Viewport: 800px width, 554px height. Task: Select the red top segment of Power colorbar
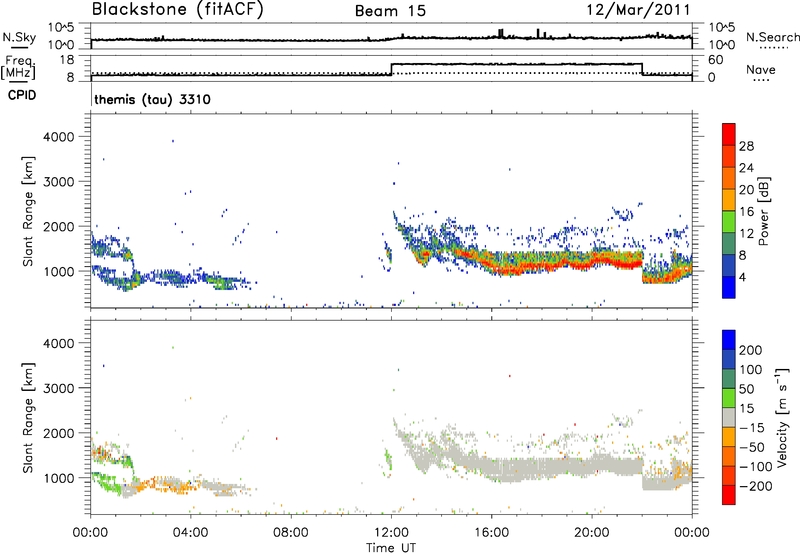click(x=729, y=134)
